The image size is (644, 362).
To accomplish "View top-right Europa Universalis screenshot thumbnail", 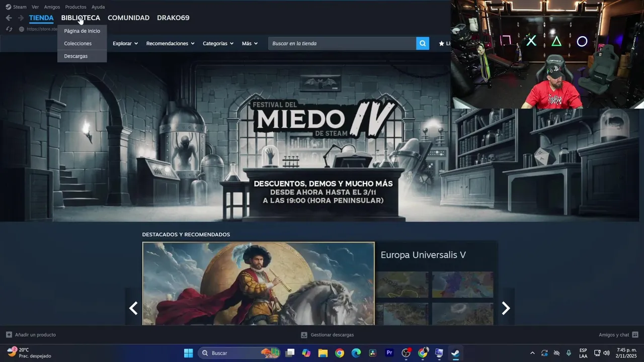I will (462, 285).
